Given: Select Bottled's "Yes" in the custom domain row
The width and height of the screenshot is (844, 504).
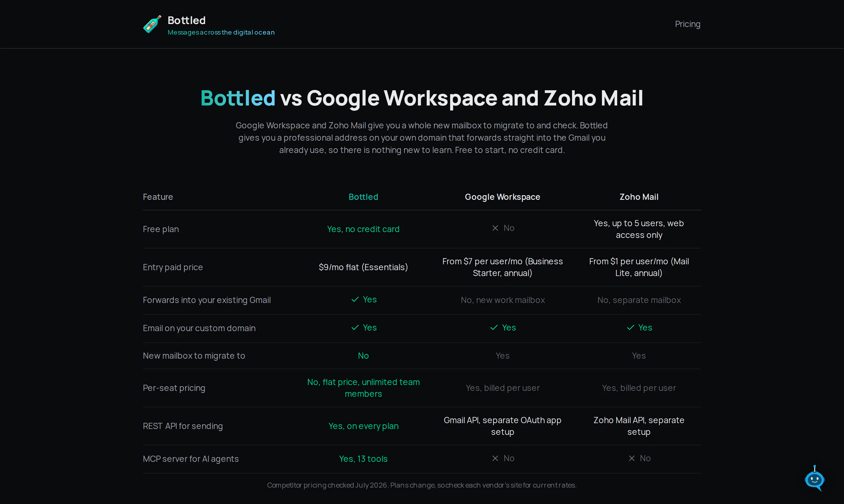Looking at the screenshot, I should [364, 328].
